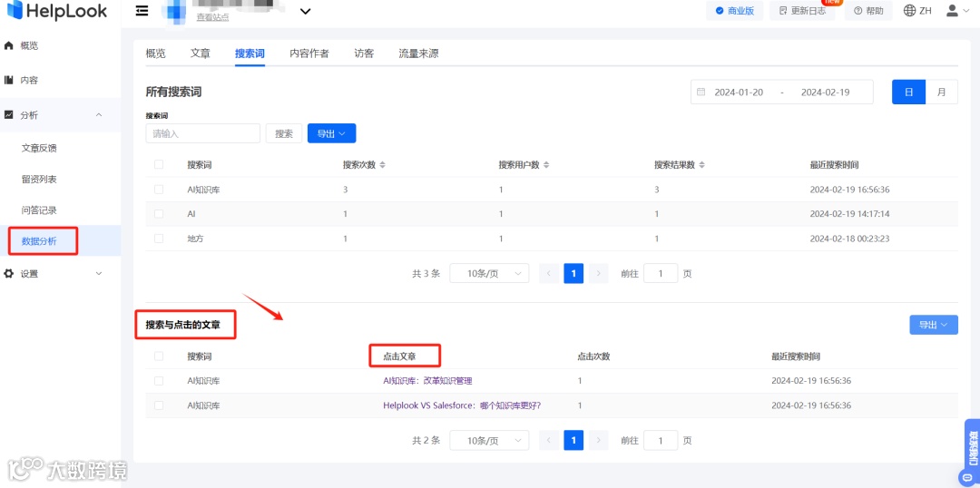
Task: Open the top 导出 export dropdown
Action: pyautogui.click(x=332, y=133)
